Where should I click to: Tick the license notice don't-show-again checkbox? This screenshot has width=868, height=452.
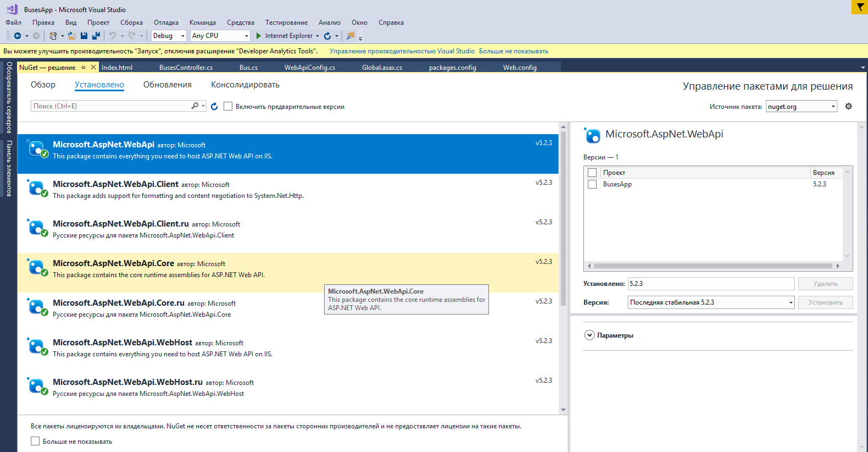click(x=35, y=441)
